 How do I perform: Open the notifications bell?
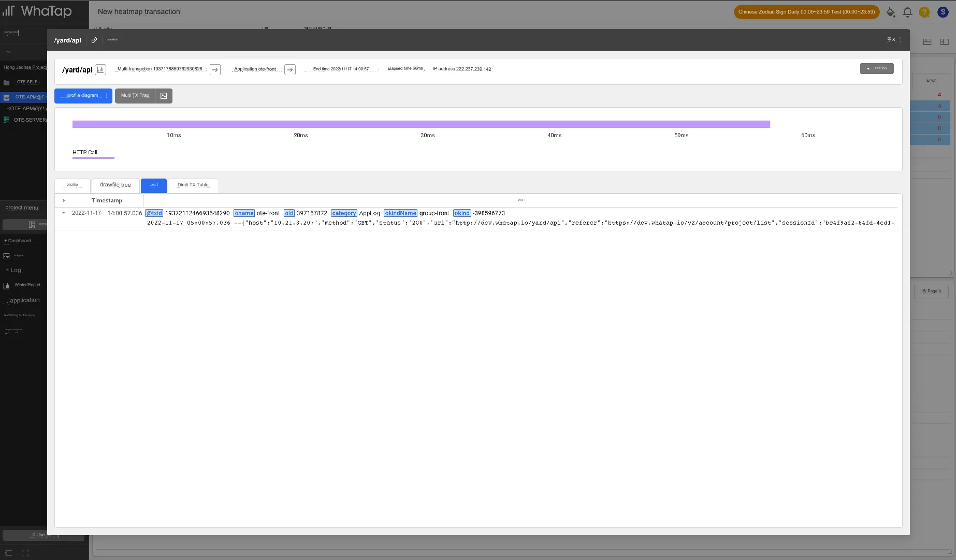tap(907, 12)
